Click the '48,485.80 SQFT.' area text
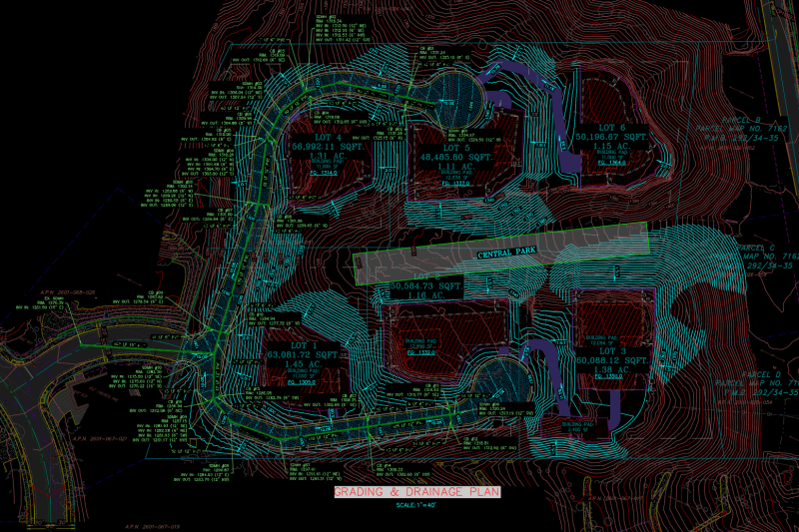 [456, 158]
